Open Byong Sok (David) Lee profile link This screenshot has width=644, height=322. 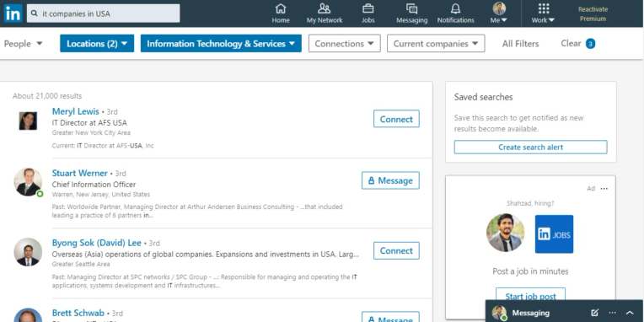[97, 243]
